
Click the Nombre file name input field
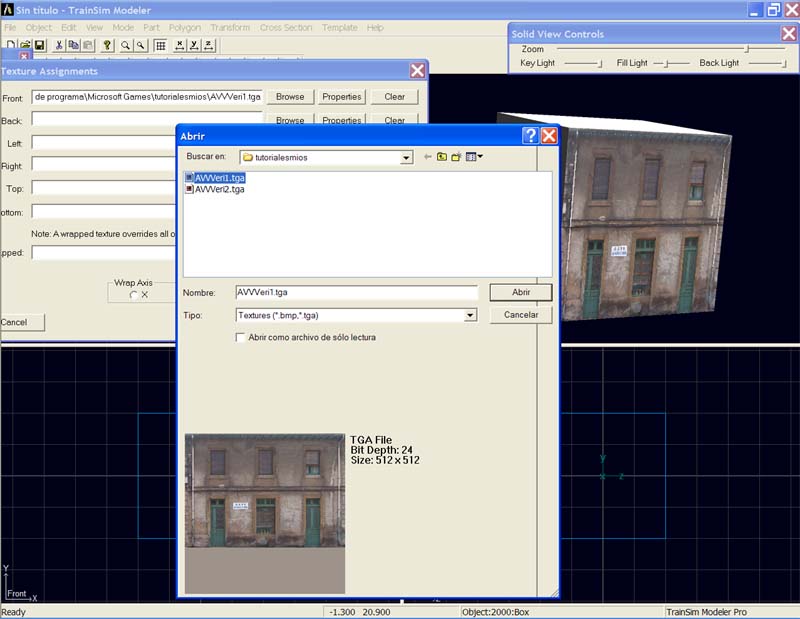[x=356, y=293]
